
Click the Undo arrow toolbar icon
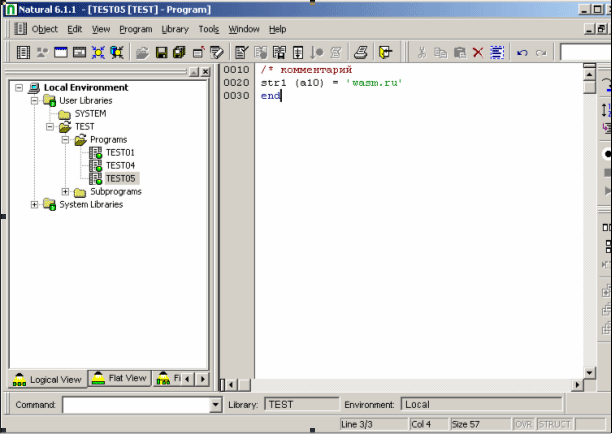522,52
